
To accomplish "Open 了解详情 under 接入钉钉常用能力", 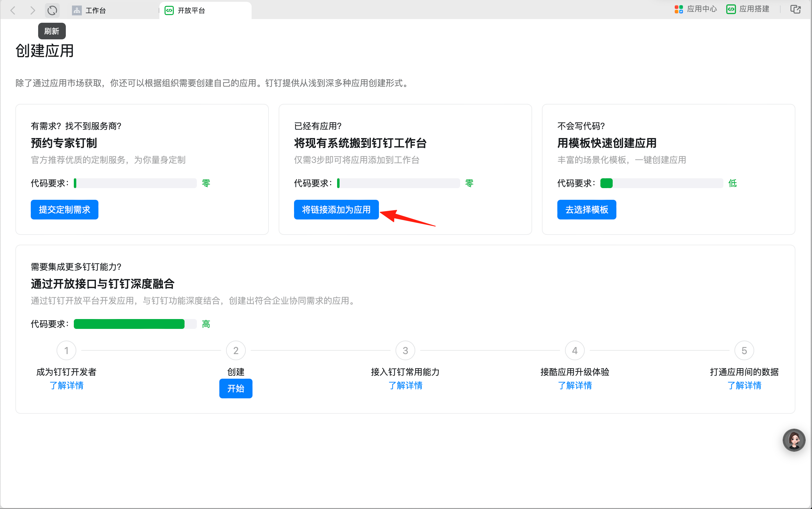I will [x=405, y=385].
